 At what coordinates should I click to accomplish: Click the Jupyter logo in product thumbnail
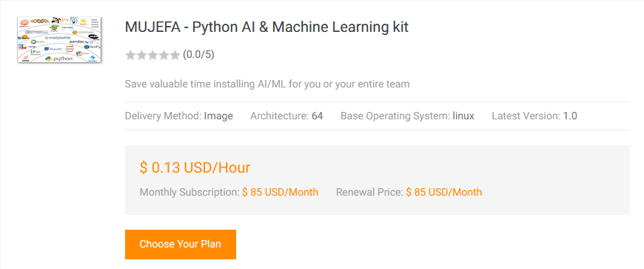pyautogui.click(x=70, y=48)
